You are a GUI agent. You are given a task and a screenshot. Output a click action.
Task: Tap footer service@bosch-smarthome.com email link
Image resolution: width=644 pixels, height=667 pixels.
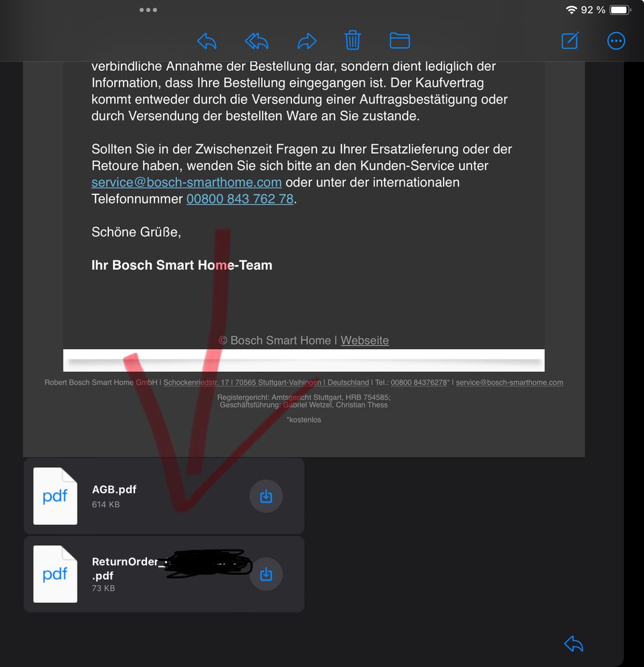click(x=509, y=383)
